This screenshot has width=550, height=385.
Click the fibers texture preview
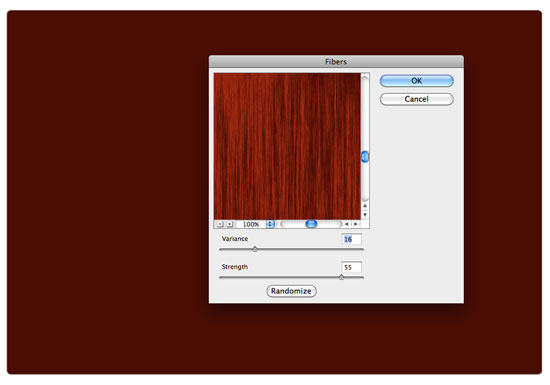click(287, 146)
